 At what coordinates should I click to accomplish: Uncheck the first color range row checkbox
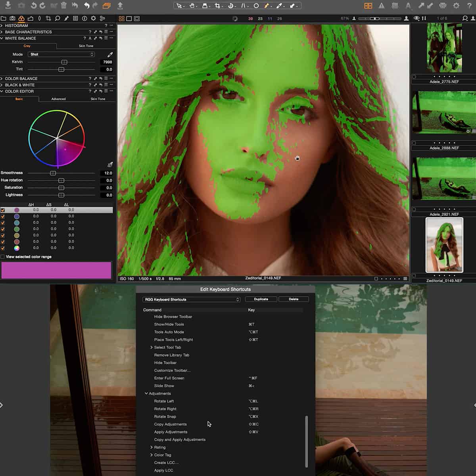click(x=3, y=209)
